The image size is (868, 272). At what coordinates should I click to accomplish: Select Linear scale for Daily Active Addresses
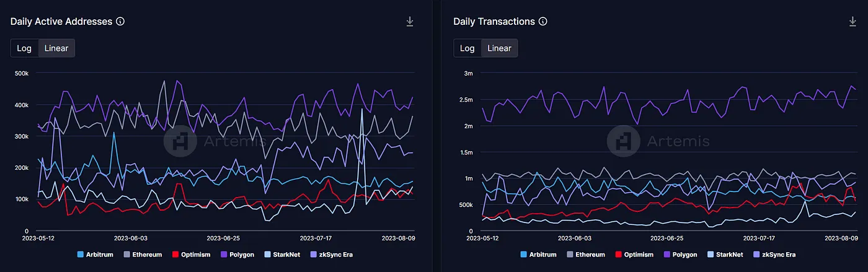(x=56, y=48)
